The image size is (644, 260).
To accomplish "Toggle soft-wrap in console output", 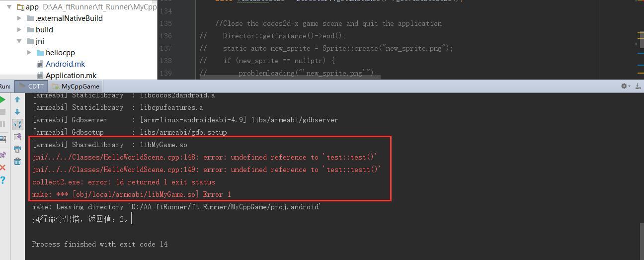I will pos(17,124).
